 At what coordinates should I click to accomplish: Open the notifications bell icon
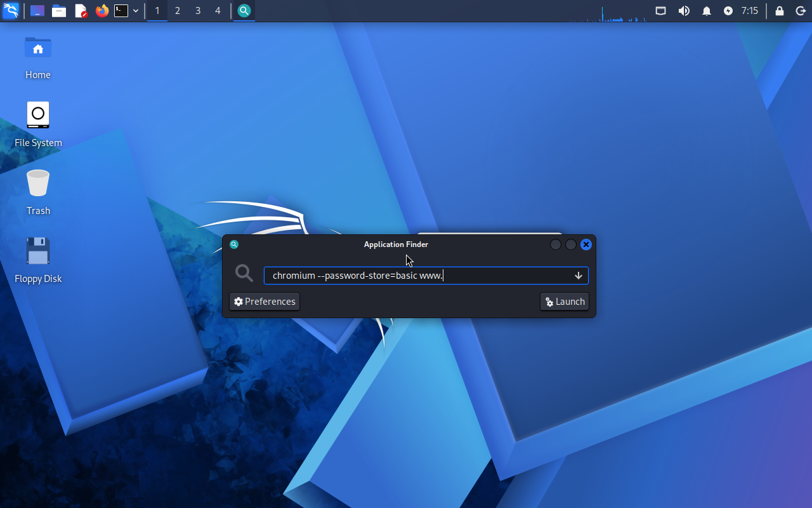[706, 11]
